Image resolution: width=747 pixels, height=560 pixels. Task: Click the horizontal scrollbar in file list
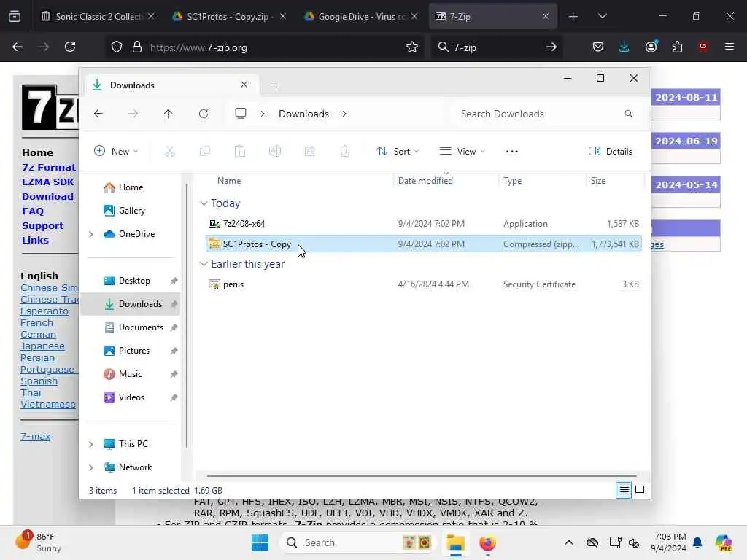422,475
